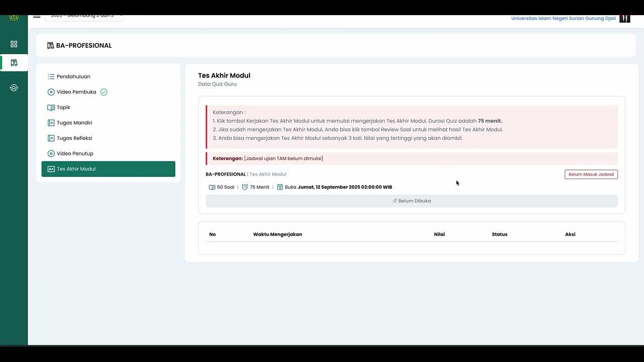This screenshot has width=644, height=362.
Task: Click the calendar icon before Buka date
Action: 280,187
